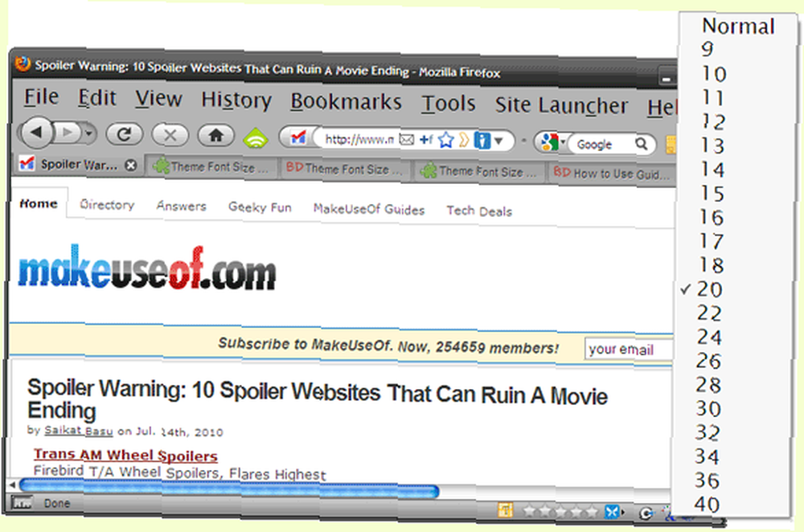Screen dimensions: 804x532
Task: Click the envelope icon in the address bar
Action: coord(407,139)
